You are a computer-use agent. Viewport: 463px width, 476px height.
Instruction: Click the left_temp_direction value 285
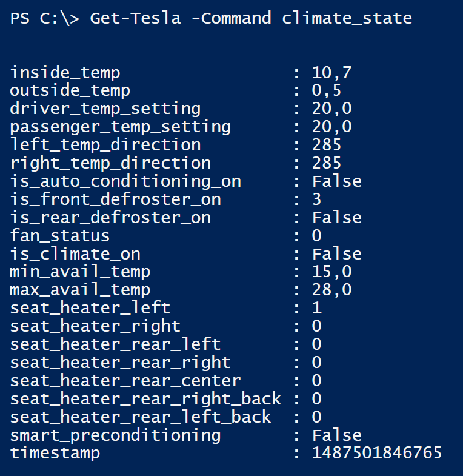pyautogui.click(x=327, y=145)
